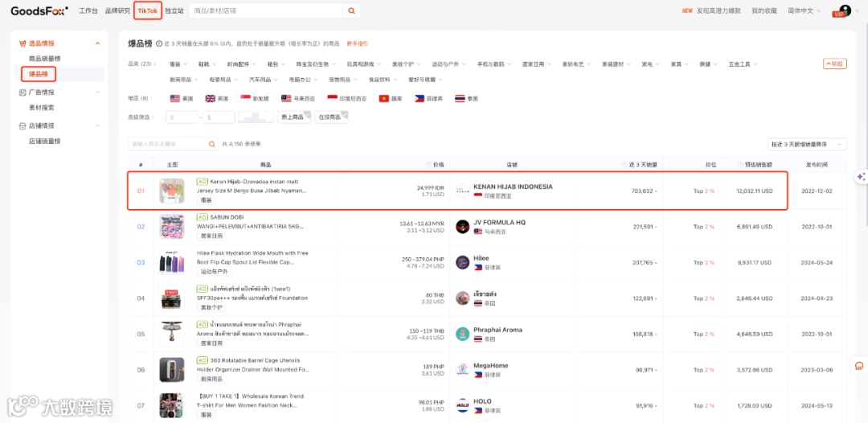The height and width of the screenshot is (423, 868).
Task: Expand the 厨房用品 category dropdown
Action: [184, 80]
